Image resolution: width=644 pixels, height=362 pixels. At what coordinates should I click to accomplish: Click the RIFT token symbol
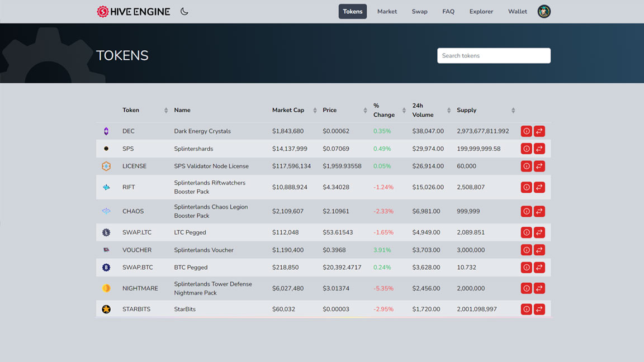(x=129, y=187)
